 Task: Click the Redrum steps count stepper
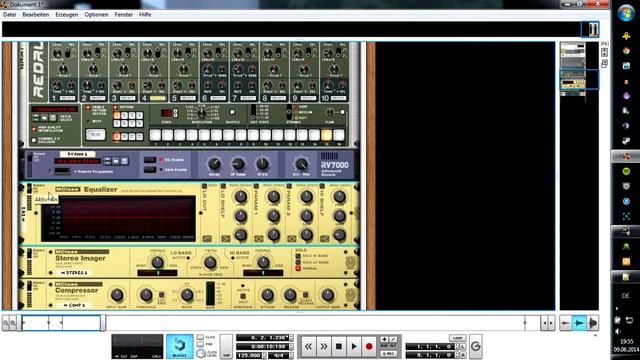click(176, 113)
